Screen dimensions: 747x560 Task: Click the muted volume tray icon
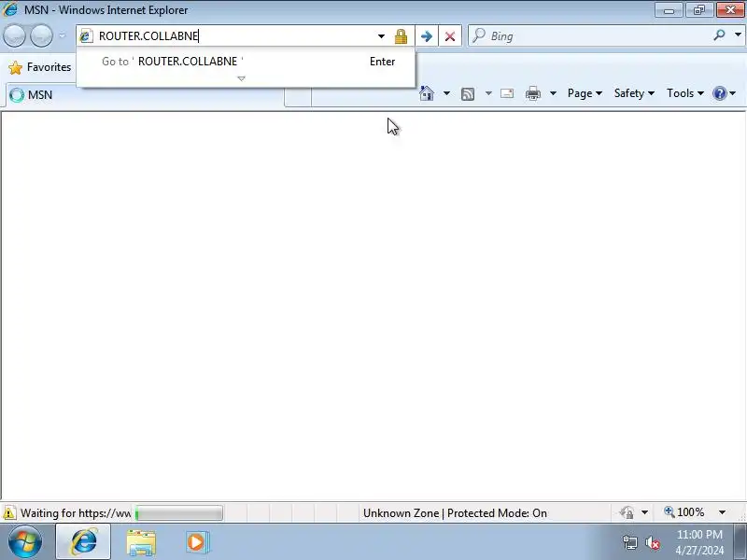(x=652, y=542)
